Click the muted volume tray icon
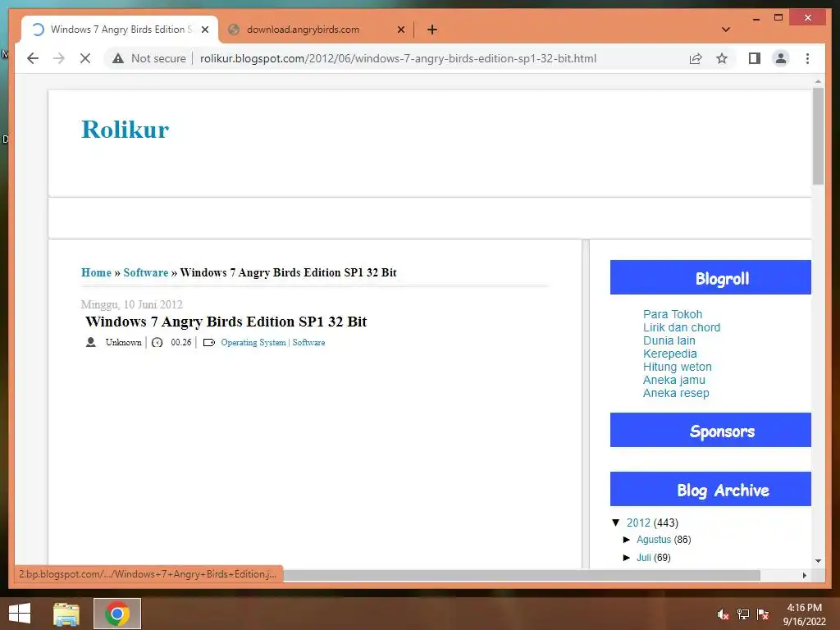 723,614
